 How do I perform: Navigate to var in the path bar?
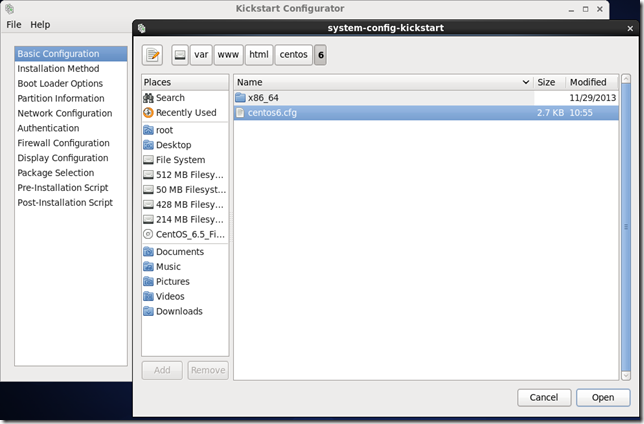click(201, 55)
